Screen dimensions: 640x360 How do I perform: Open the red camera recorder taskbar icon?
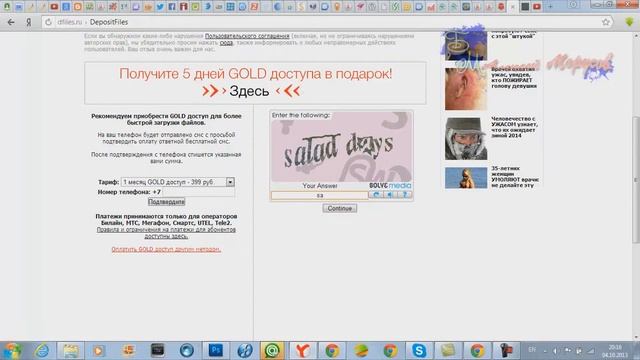507,351
